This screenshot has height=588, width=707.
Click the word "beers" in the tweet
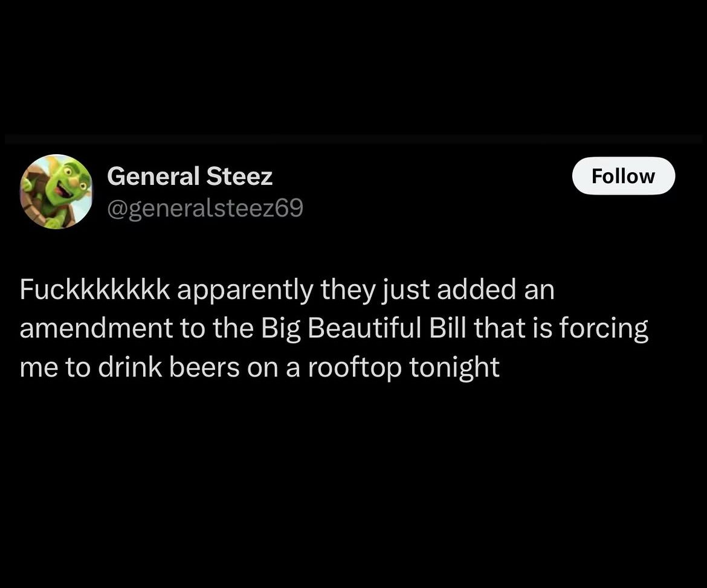(x=204, y=367)
